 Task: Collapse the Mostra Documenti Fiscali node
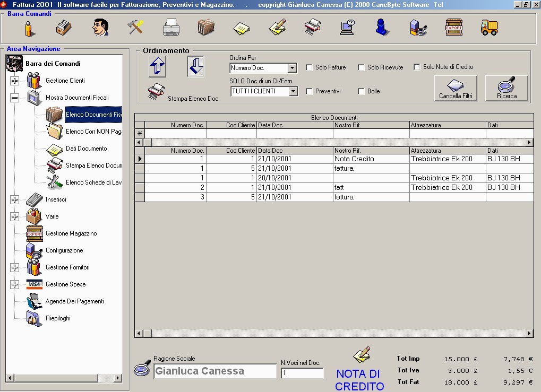click(x=14, y=98)
